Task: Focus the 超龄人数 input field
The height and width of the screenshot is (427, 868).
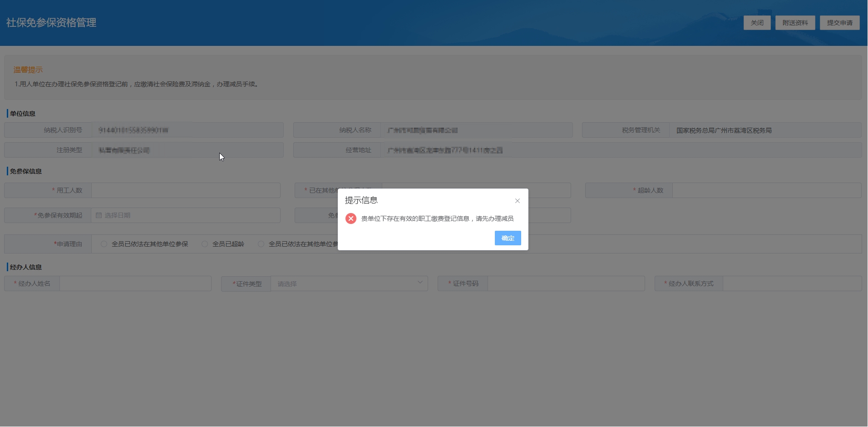Action: [766, 190]
